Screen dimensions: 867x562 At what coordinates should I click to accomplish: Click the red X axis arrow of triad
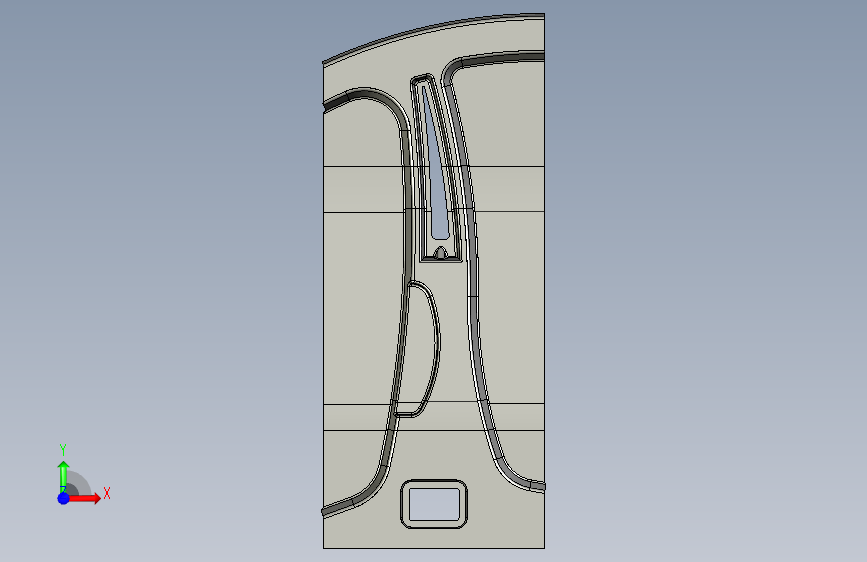click(x=85, y=498)
